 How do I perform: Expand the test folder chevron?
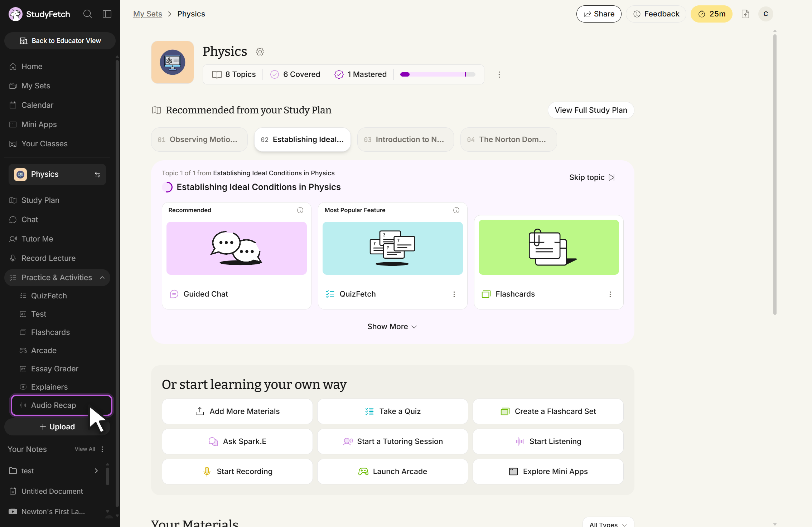pyautogui.click(x=96, y=471)
